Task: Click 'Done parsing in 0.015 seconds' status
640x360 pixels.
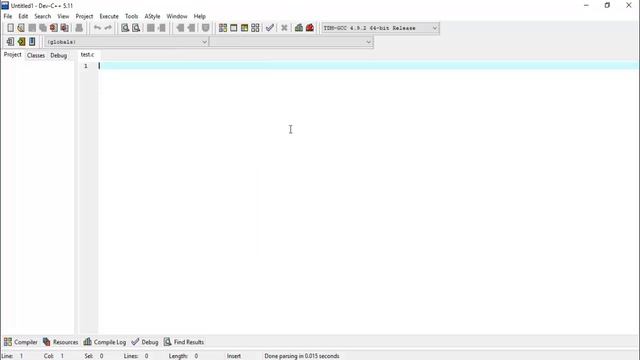Action: pos(302,356)
